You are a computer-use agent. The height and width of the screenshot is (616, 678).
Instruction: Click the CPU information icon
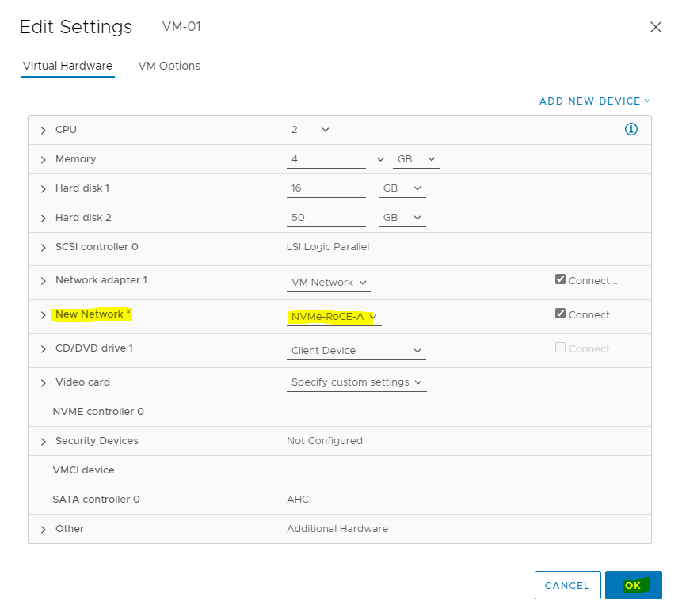630,129
